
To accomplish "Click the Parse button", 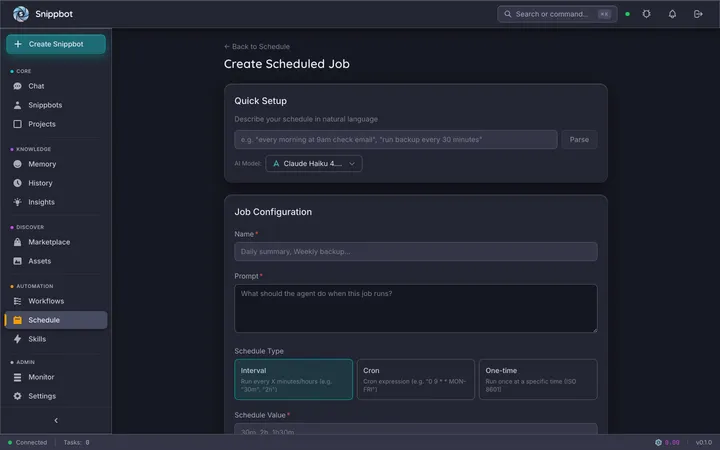I will [579, 140].
